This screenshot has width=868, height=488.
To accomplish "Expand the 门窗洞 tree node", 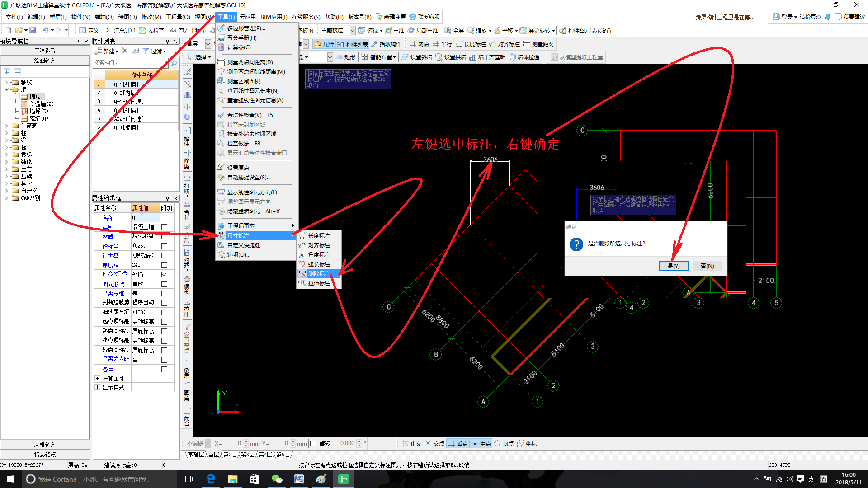I will pos(7,126).
